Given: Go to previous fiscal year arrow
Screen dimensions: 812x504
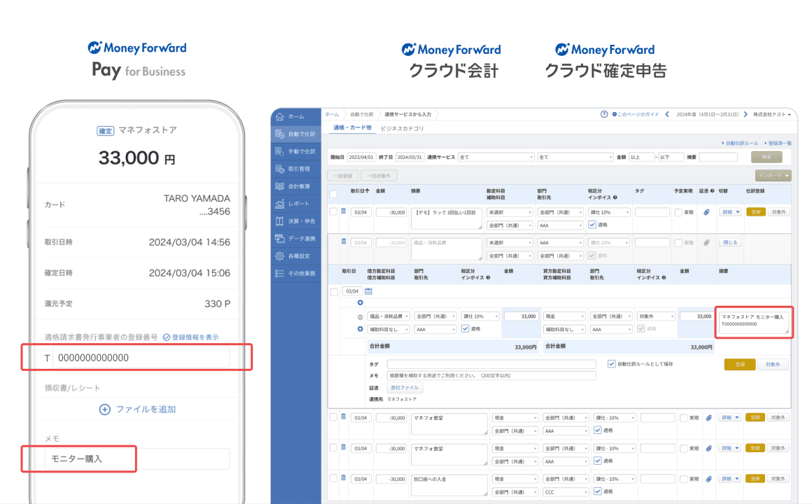Looking at the screenshot, I should click(x=667, y=115).
